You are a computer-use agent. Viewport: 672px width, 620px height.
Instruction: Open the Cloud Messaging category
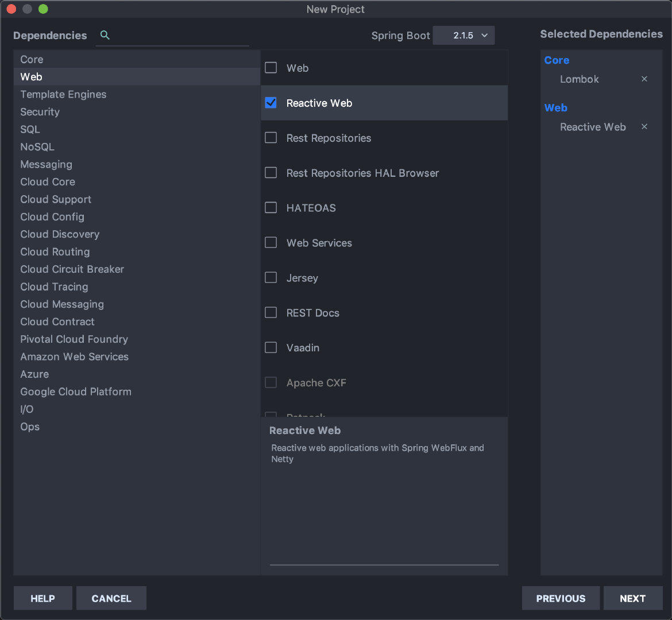(137, 304)
